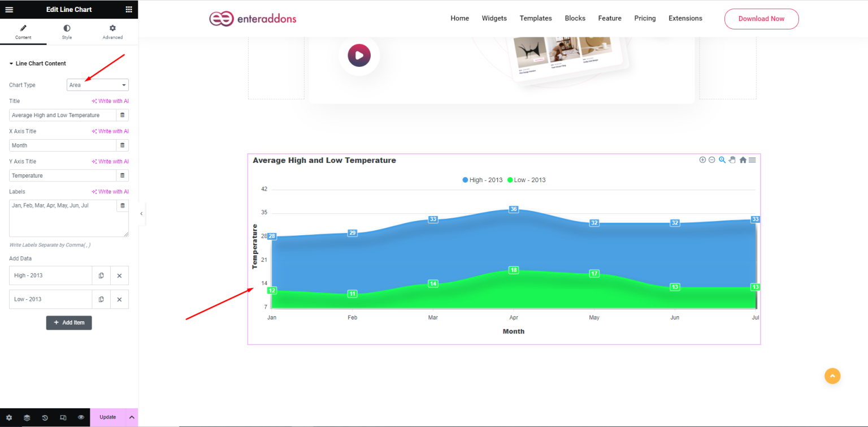Click dynamic tags icon for Title field
Viewport: 868px width, 427px height.
coord(123,115)
